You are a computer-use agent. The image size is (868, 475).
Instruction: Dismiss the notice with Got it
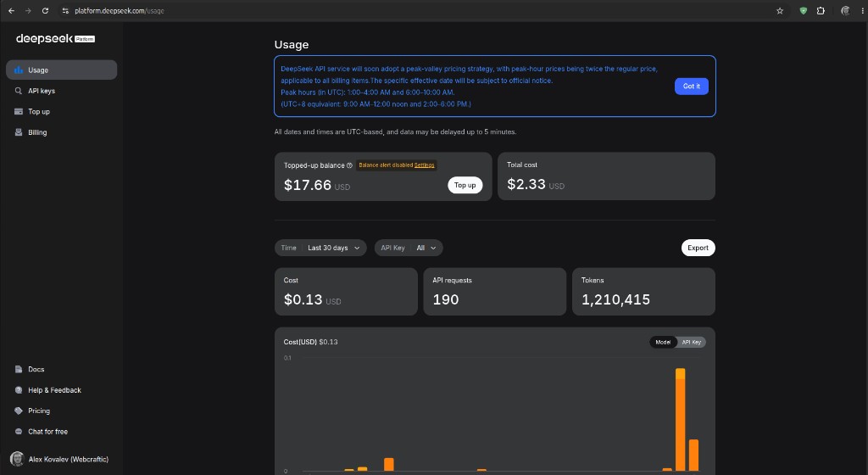click(x=692, y=86)
